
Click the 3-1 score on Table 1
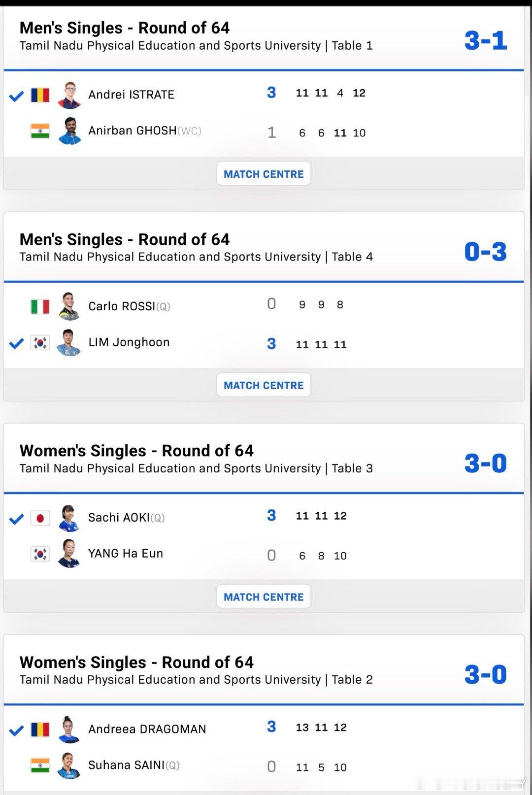pos(486,40)
